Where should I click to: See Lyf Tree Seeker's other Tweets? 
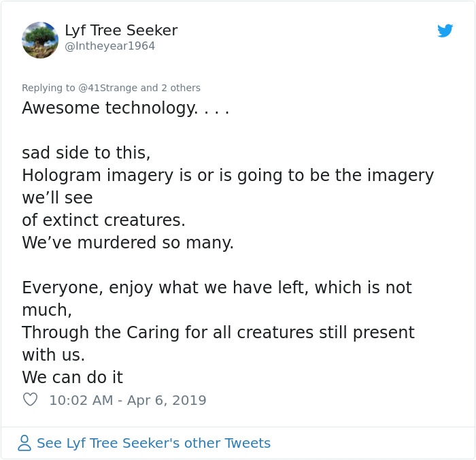153,443
